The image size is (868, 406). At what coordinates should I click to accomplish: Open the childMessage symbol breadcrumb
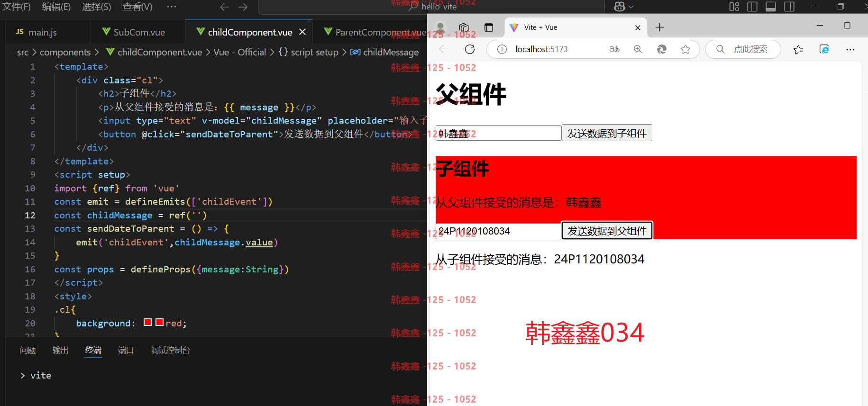384,52
